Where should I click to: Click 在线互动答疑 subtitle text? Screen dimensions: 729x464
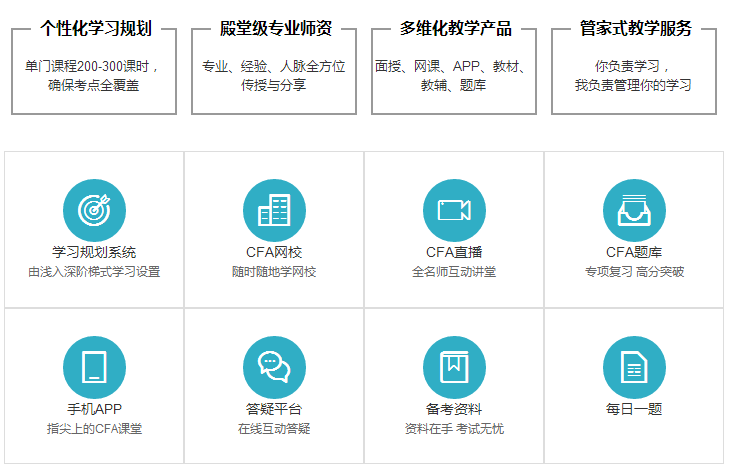click(x=274, y=429)
